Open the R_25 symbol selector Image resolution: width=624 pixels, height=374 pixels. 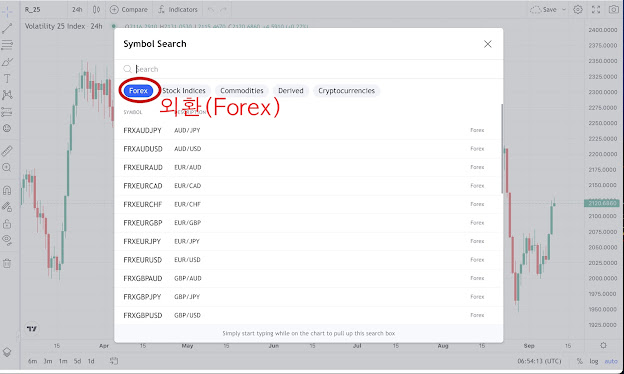33,10
